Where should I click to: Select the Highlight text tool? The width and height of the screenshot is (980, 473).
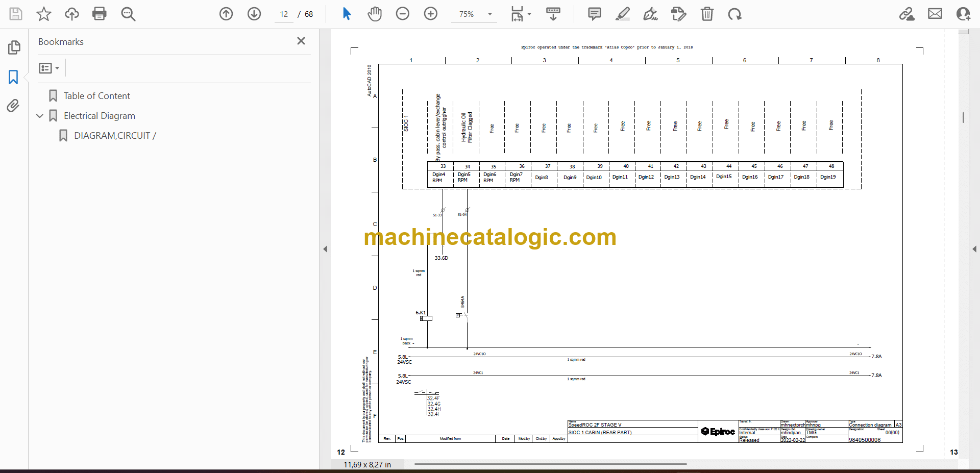[x=622, y=14]
